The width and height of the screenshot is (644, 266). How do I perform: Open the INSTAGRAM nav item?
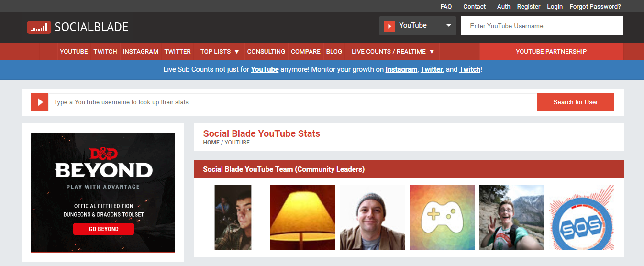coord(141,51)
